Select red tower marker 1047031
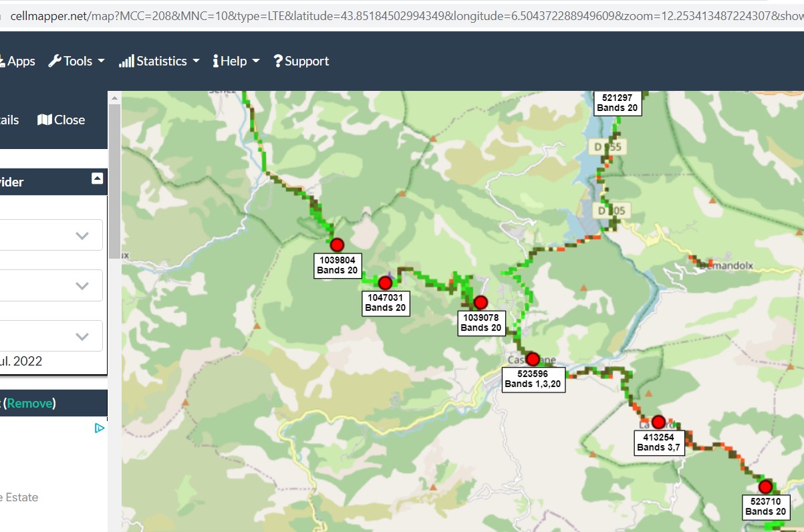Image resolution: width=804 pixels, height=532 pixels. (385, 283)
